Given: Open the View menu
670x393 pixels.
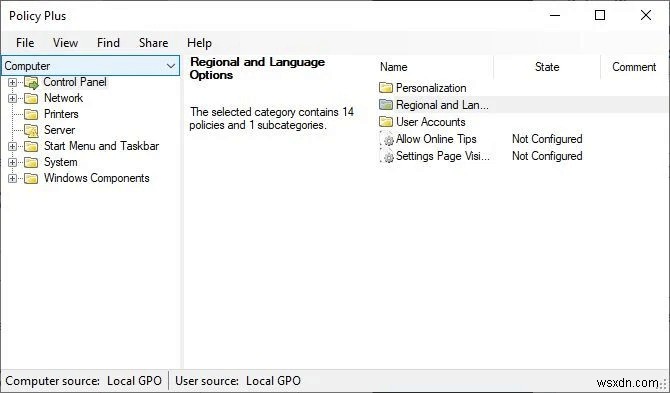Looking at the screenshot, I should click(x=65, y=43).
